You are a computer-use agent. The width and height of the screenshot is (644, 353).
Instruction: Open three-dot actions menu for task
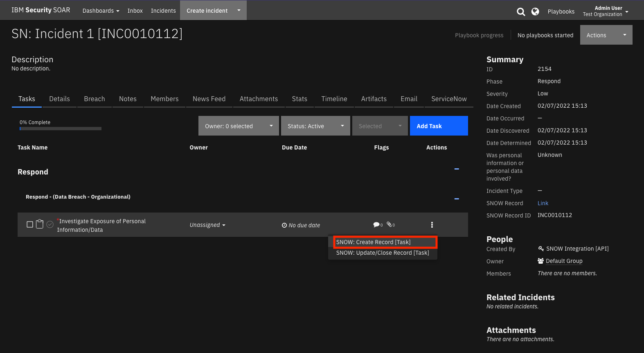coord(432,224)
